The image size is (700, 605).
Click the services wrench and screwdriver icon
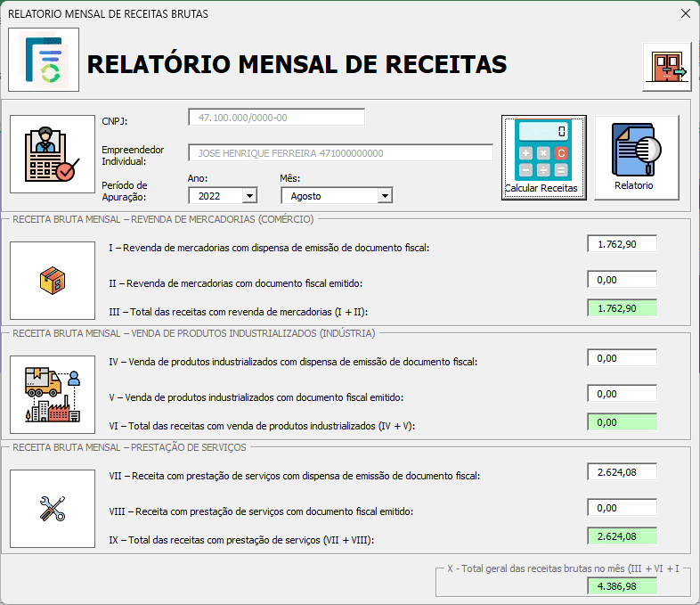[53, 508]
